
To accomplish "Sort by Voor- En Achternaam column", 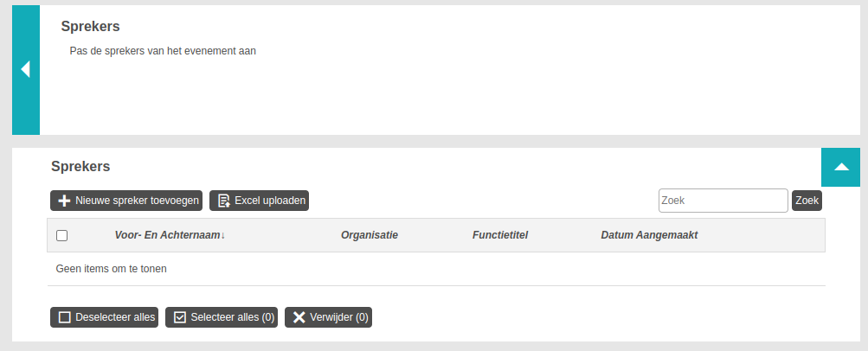I will click(167, 235).
